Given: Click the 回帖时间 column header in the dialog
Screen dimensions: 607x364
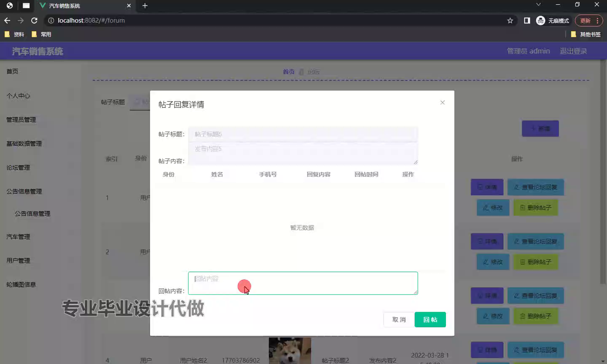Looking at the screenshot, I should [366, 174].
